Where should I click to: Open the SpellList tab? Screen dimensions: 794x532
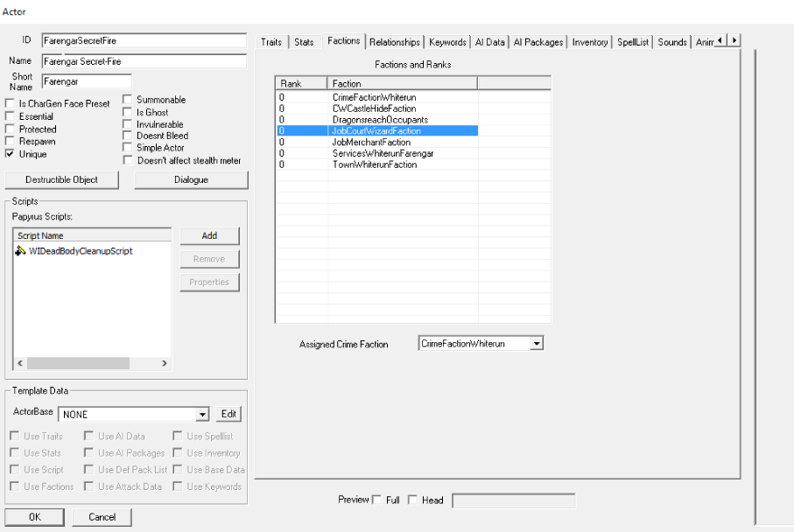pos(632,42)
